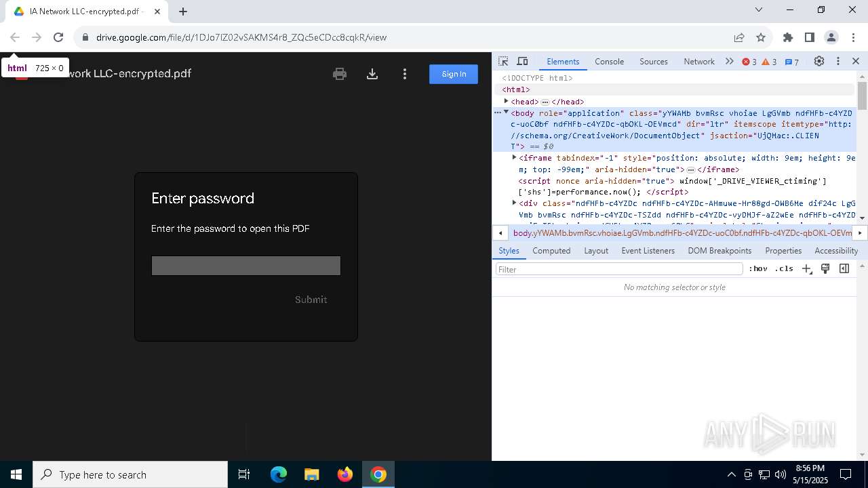This screenshot has height=488, width=868.
Task: Toggle the computed styles sidebar icon
Action: tap(844, 269)
